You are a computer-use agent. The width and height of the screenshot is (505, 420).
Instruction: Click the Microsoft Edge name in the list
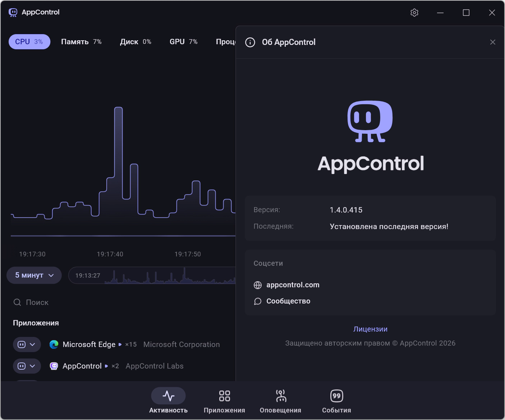coord(89,344)
